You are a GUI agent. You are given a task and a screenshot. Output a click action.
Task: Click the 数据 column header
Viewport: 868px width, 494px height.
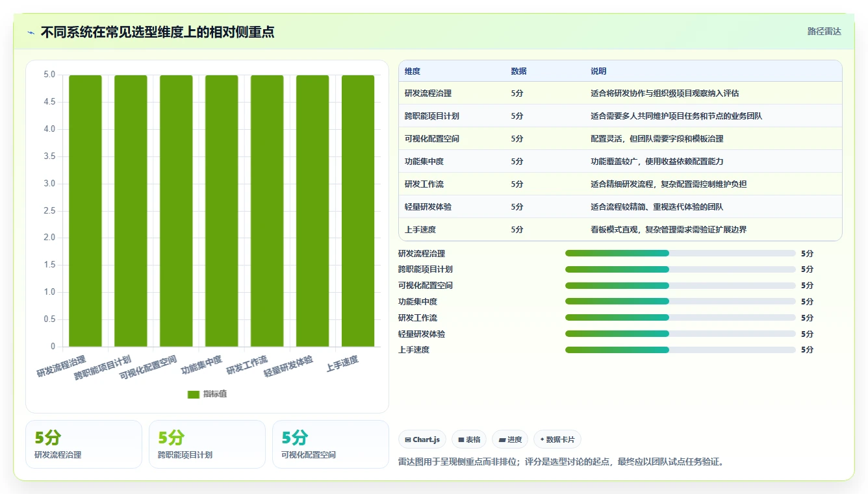pyautogui.click(x=519, y=71)
